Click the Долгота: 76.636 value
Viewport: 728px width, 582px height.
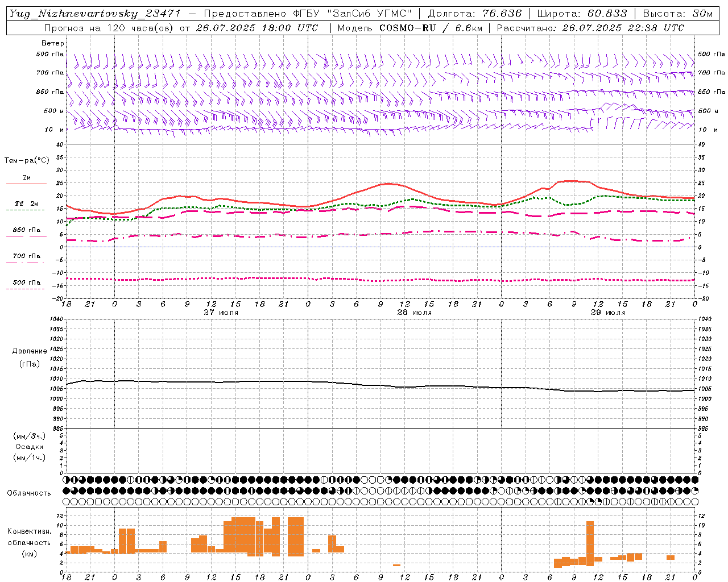click(x=474, y=14)
